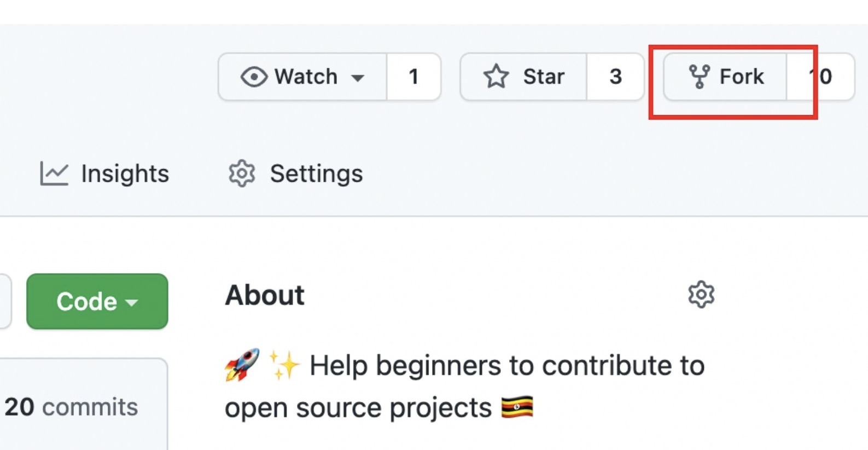Click the eye icon on the Watch button
The image size is (868, 450).
[x=255, y=77]
